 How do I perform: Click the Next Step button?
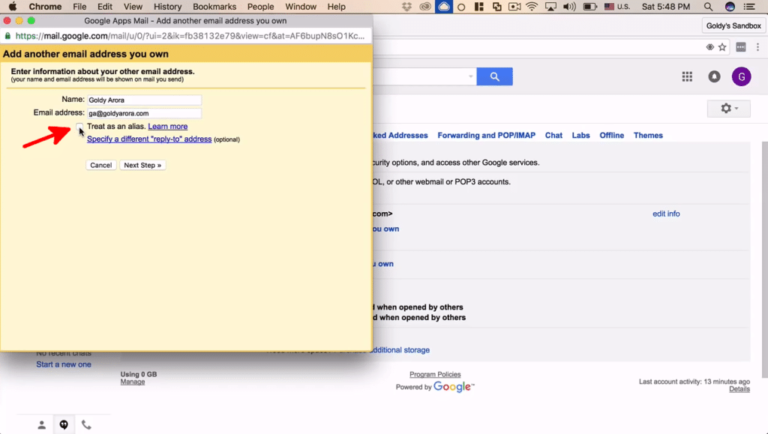click(143, 165)
